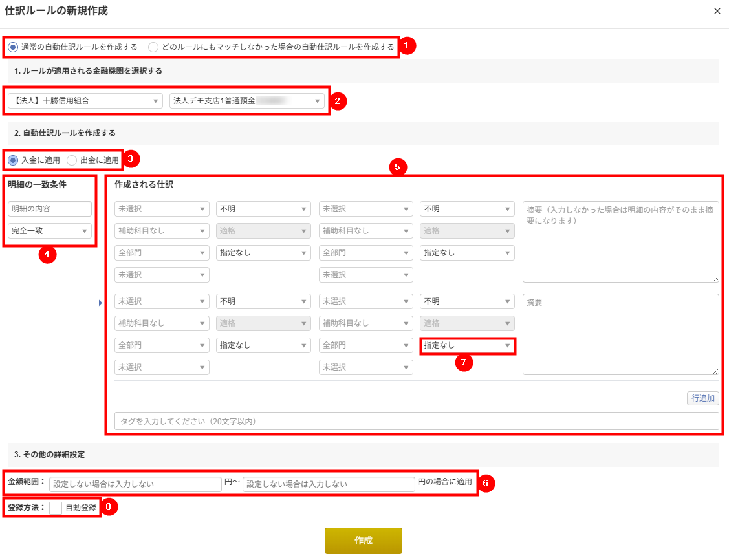Viewport: 729px width, 560px height.
Task: Open first row's bottom debit-side 未選択 dropdown
Action: point(162,275)
